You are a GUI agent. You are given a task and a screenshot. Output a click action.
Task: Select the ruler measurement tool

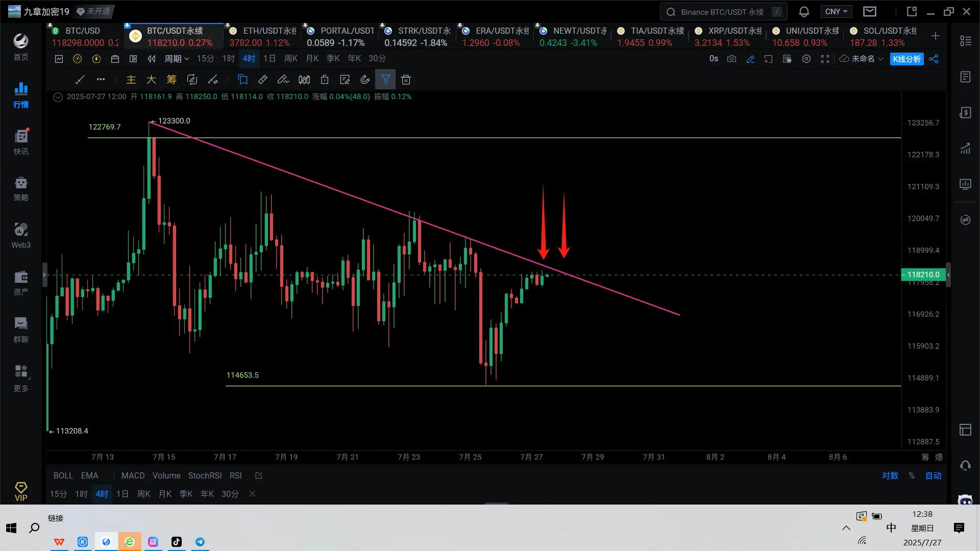point(263,80)
